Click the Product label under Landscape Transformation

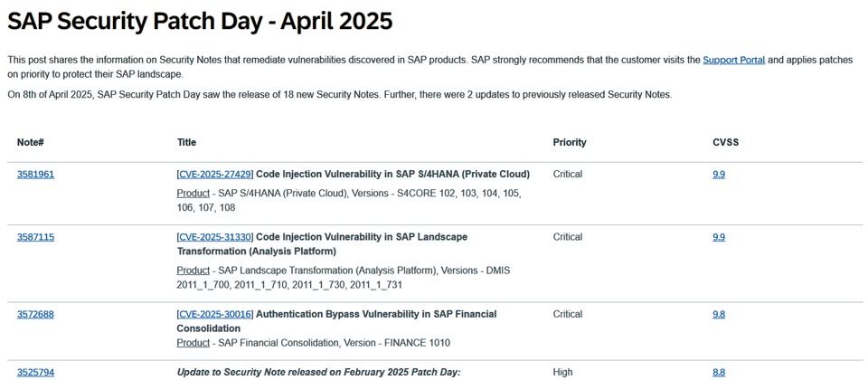pyautogui.click(x=193, y=271)
